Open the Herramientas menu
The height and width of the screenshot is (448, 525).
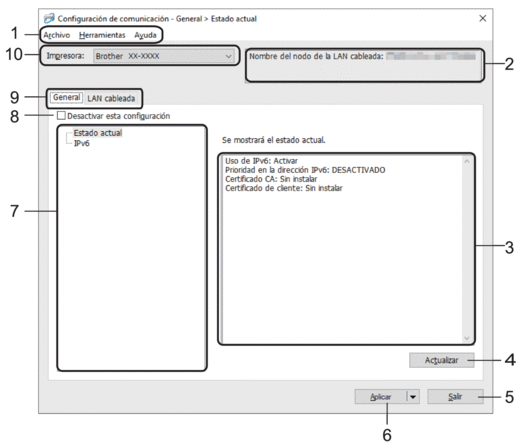point(102,35)
